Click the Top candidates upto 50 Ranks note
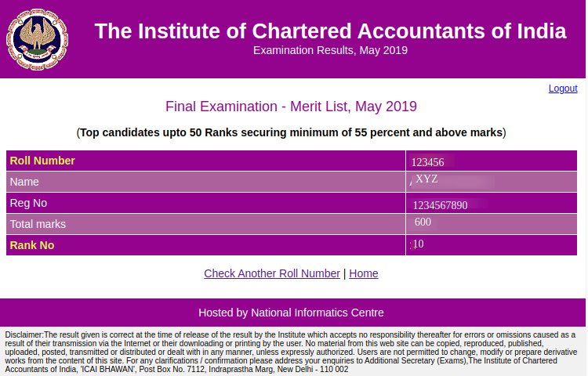Image resolution: width=588 pixels, height=376 pixels. tap(291, 132)
